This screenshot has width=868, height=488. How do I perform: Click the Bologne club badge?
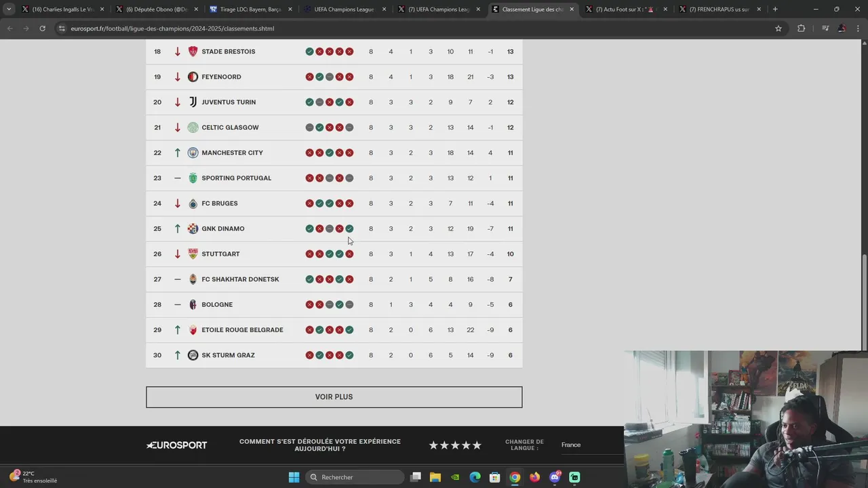coord(193,304)
